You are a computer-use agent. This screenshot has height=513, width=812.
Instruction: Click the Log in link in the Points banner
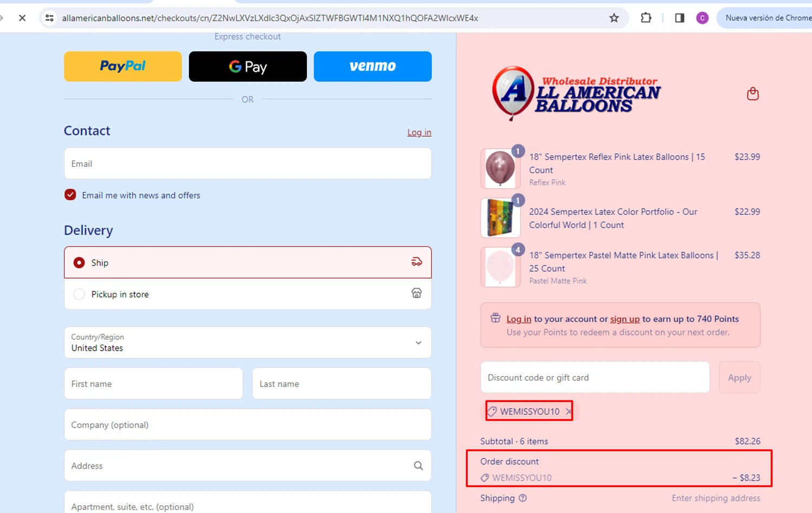tap(519, 319)
